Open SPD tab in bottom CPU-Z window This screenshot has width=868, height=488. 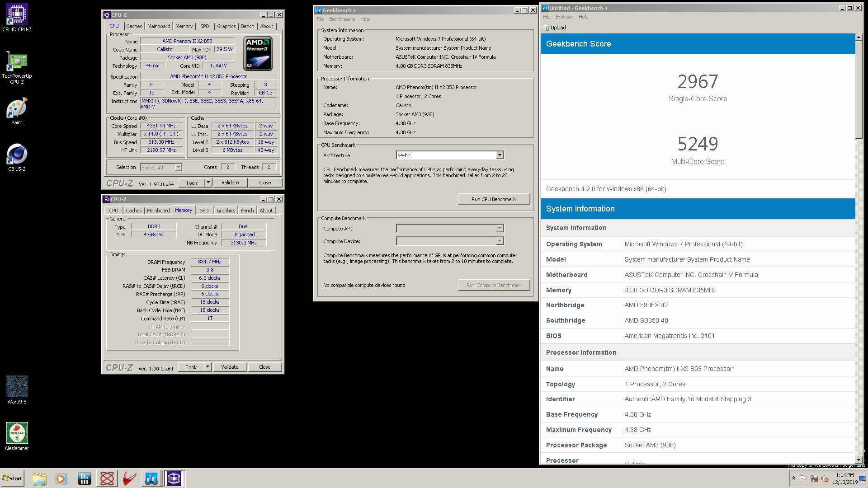pyautogui.click(x=204, y=211)
